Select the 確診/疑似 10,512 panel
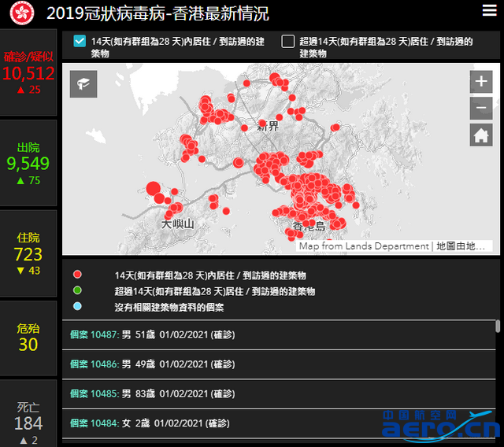The width and height of the screenshot is (504, 447). coord(28,72)
